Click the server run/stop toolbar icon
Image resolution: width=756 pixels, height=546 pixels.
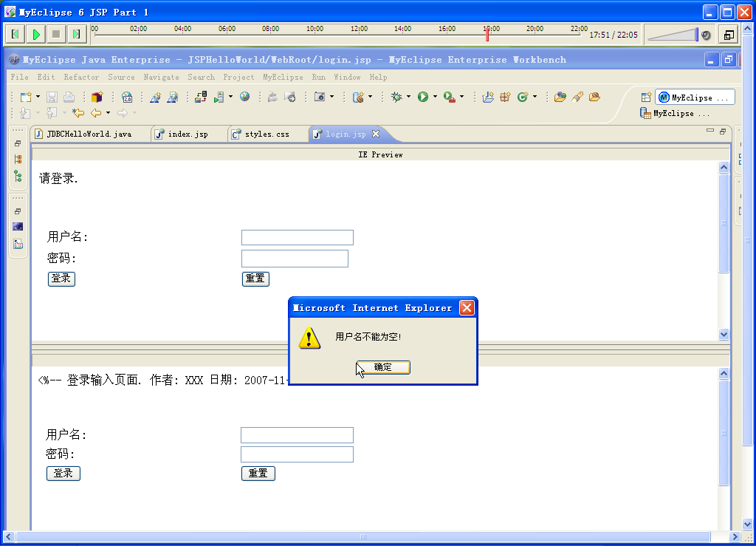point(219,97)
